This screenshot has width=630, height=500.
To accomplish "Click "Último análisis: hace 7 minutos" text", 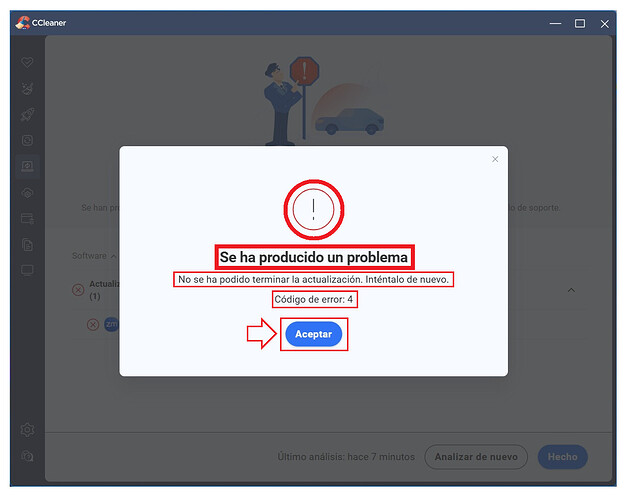I will [x=346, y=457].
